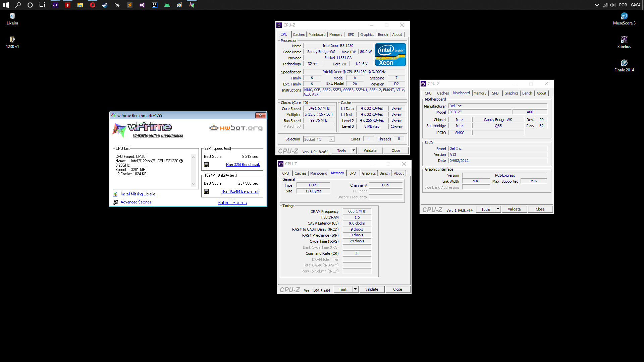Click the Intel Xeon logo in CPU-Z

[x=390, y=55]
